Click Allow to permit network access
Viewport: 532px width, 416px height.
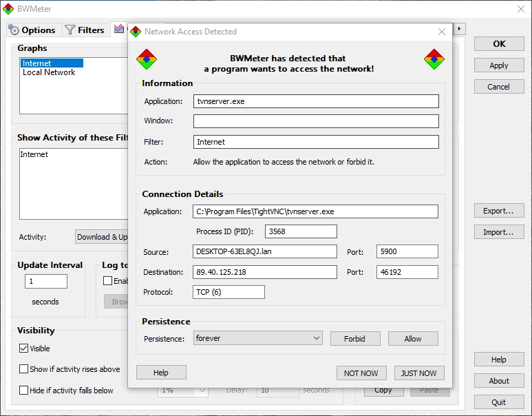pyautogui.click(x=413, y=339)
